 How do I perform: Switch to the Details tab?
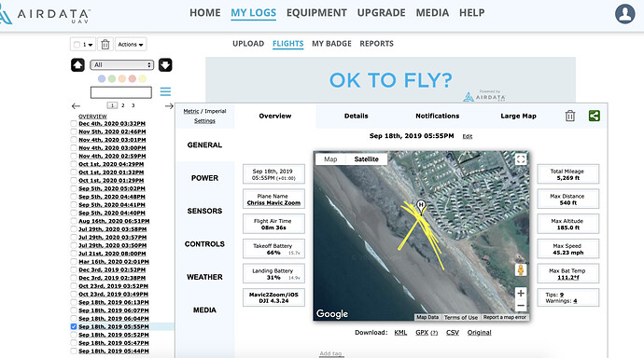point(357,116)
